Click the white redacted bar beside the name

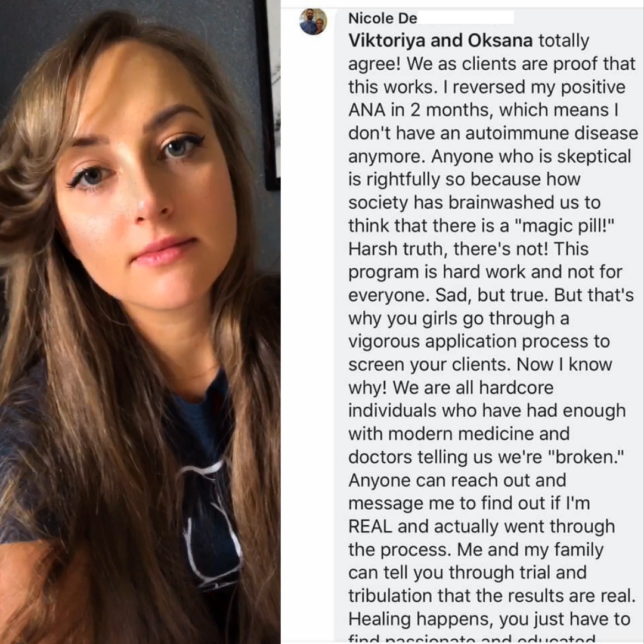[x=466, y=18]
